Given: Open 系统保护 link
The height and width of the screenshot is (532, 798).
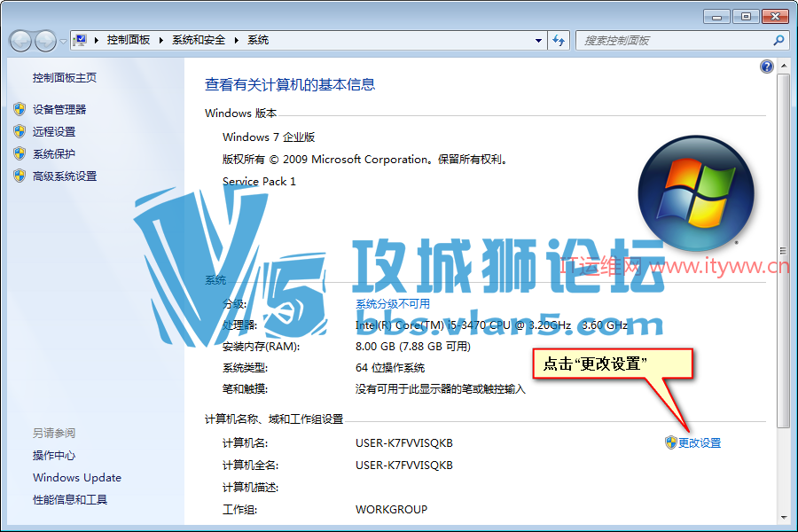Looking at the screenshot, I should pyautogui.click(x=54, y=153).
